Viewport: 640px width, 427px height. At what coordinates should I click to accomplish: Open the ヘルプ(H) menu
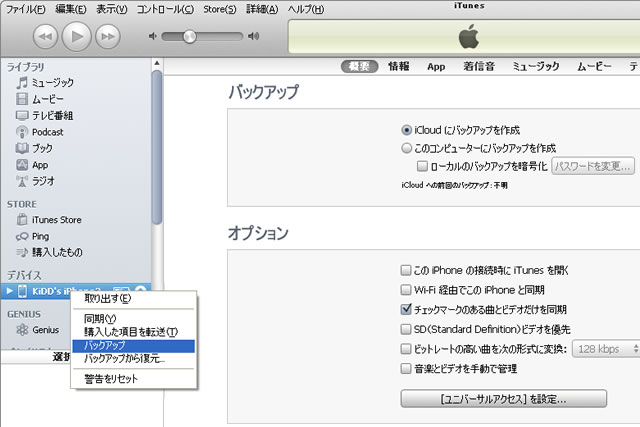click(305, 9)
